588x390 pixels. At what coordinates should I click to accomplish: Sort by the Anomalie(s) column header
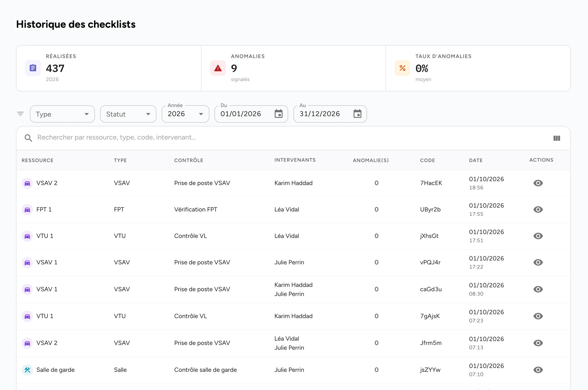pyautogui.click(x=371, y=160)
